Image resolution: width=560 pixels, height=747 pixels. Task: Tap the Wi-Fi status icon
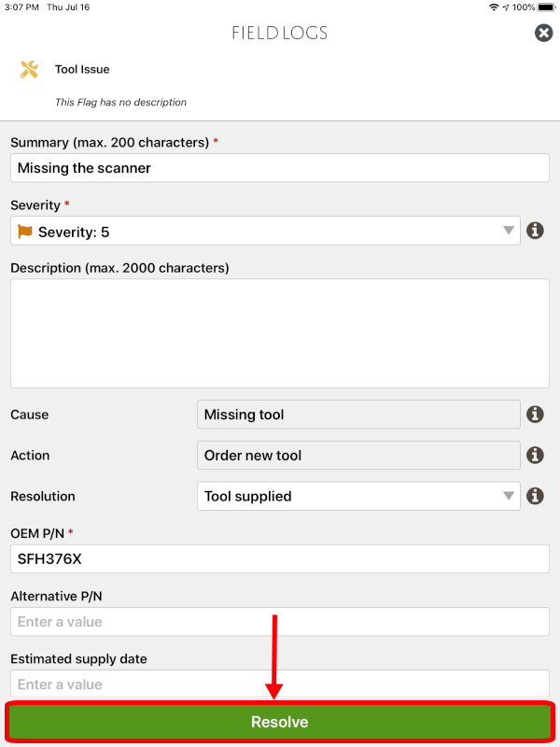(x=493, y=7)
